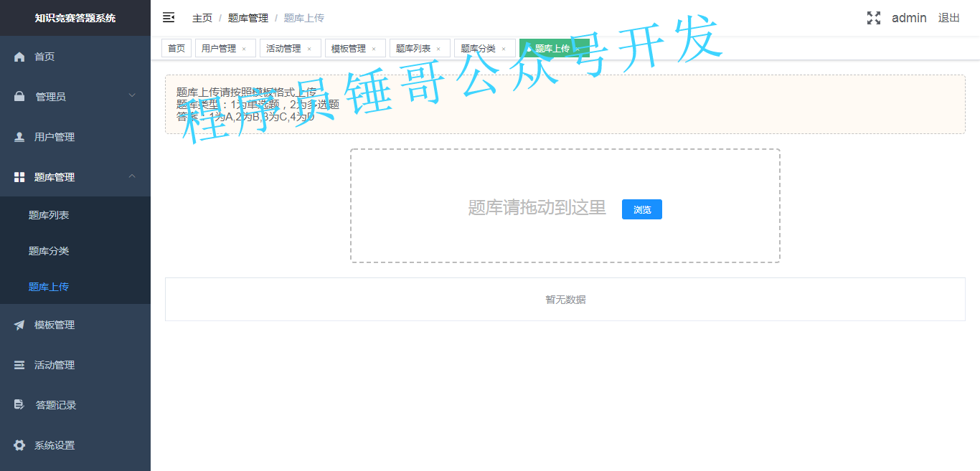Click the lock icon beside 管理员

tap(19, 97)
